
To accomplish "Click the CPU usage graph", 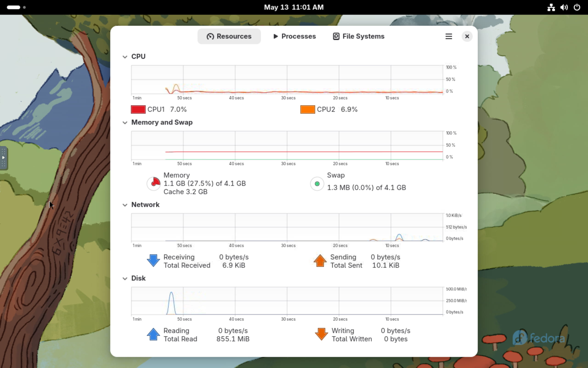I will click(x=287, y=80).
